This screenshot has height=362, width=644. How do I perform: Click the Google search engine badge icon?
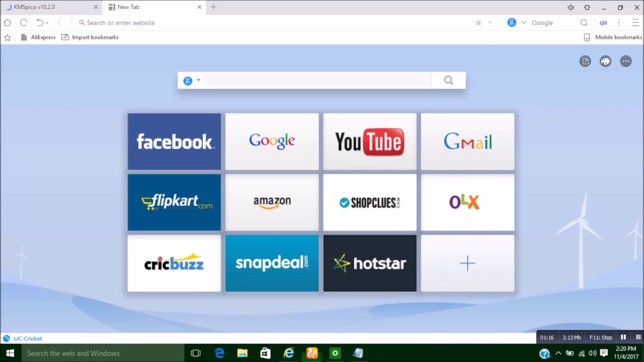coord(512,23)
